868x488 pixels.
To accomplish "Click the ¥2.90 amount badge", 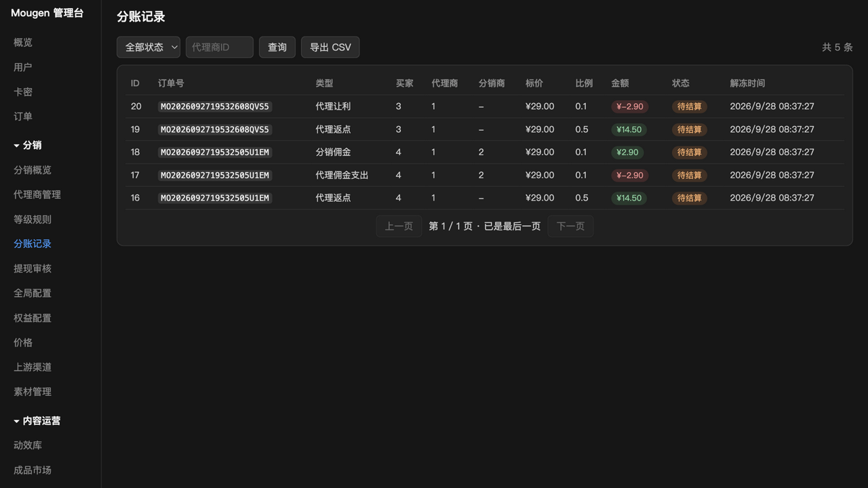I will tap(627, 152).
